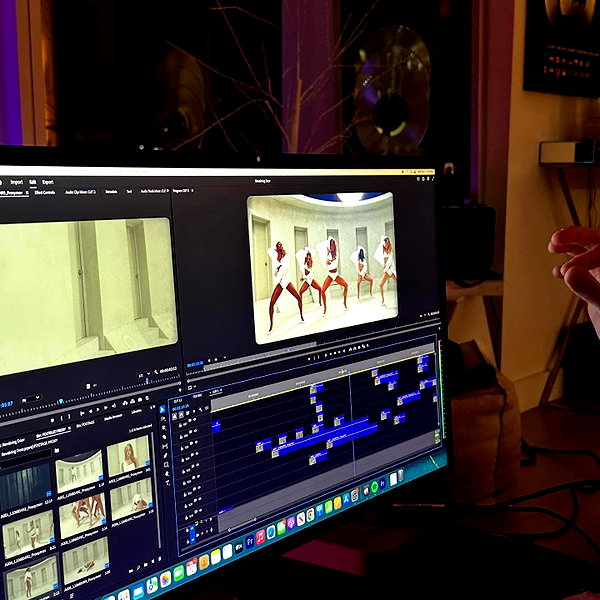This screenshot has height=600, width=600.
Task: Step forward one frame in Source monitor
Action: pyautogui.click(x=106, y=408)
